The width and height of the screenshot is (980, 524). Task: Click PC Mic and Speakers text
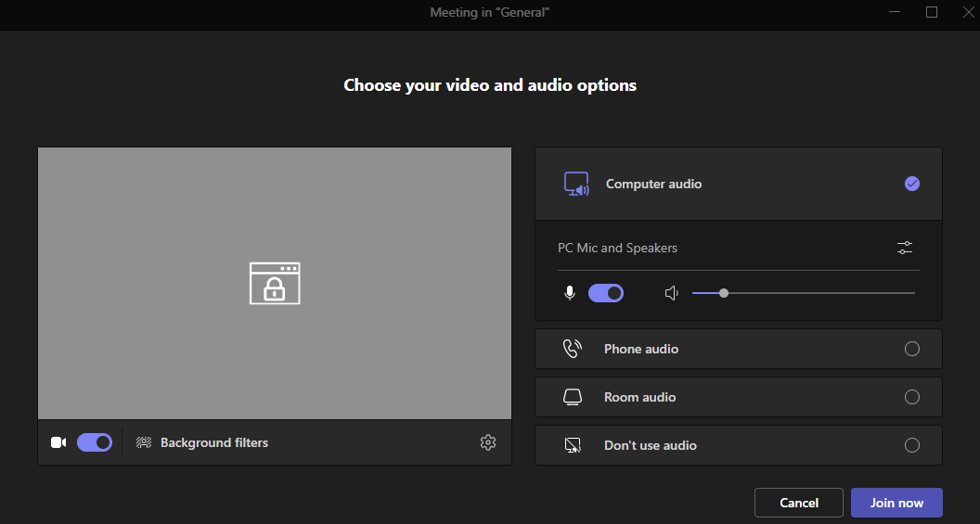pos(617,248)
